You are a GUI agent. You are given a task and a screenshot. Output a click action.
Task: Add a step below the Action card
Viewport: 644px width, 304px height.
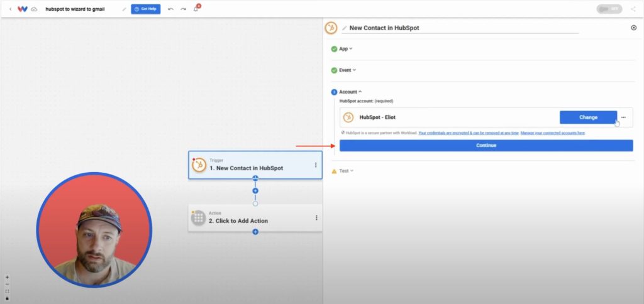point(255,232)
